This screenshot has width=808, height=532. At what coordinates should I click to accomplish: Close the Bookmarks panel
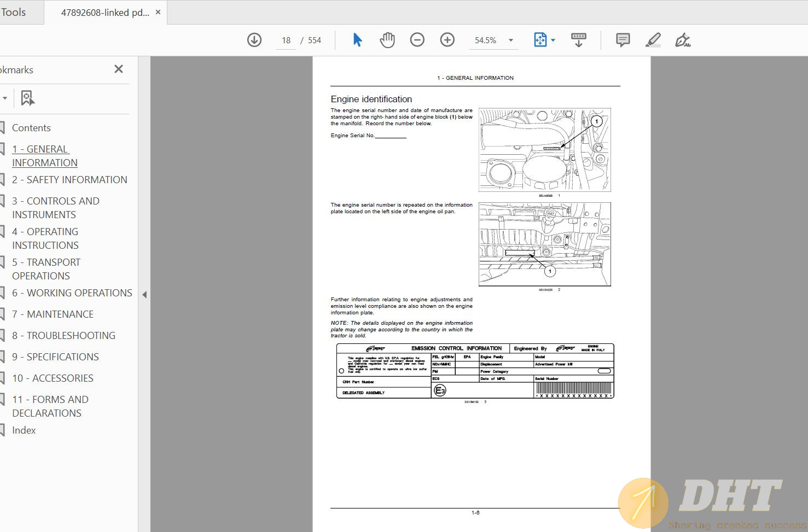click(x=119, y=69)
